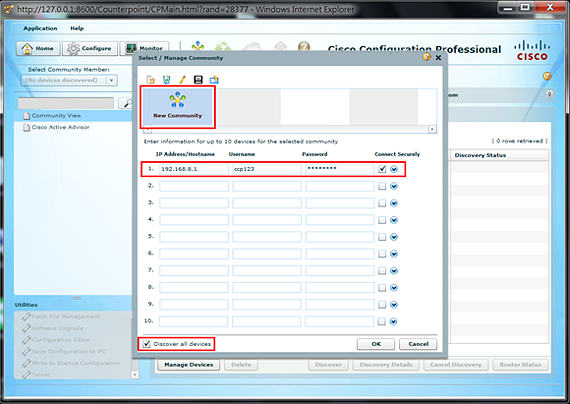
Task: Click the question mark help icon in main toolbar
Action: pos(304,47)
